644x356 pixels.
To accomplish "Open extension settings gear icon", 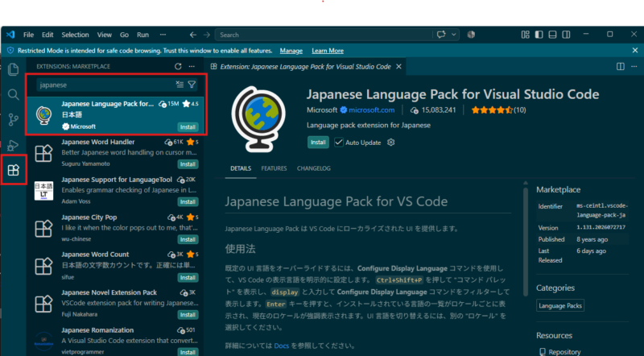I will click(391, 143).
